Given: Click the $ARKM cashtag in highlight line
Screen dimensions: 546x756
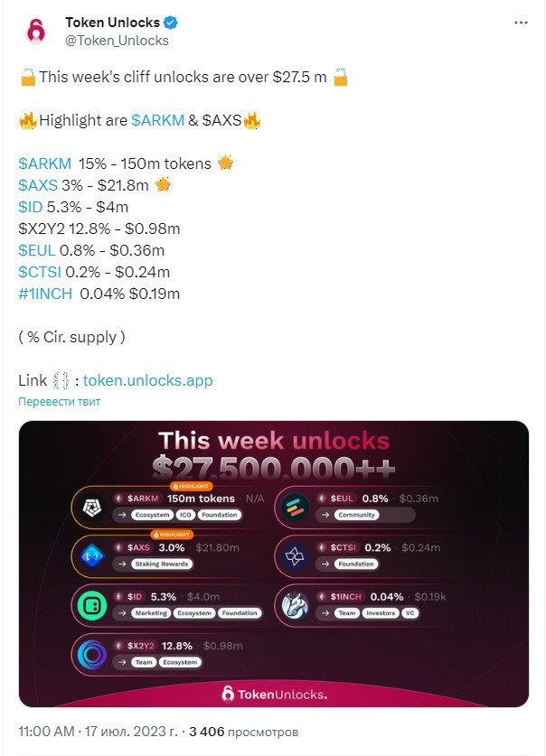Looking at the screenshot, I should click(x=157, y=120).
